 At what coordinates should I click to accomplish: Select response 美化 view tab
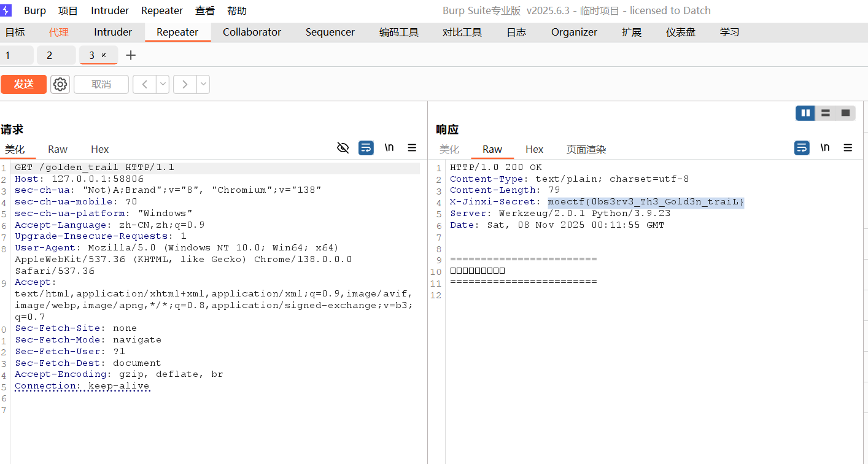pyautogui.click(x=449, y=149)
